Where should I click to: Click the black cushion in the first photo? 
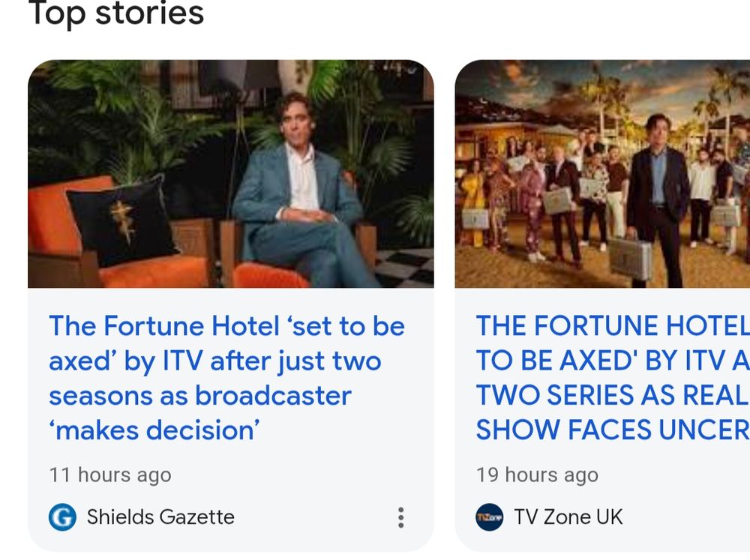click(122, 219)
